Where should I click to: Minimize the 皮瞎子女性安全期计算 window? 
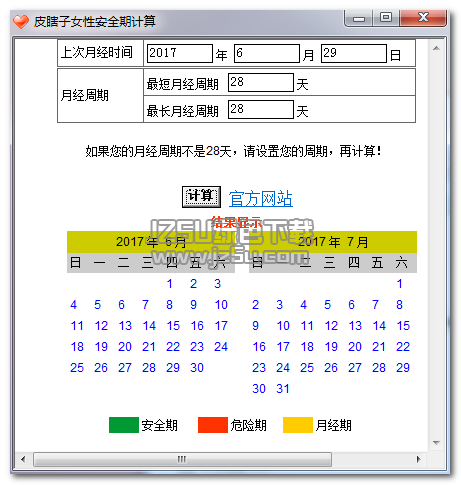pyautogui.click(x=359, y=18)
